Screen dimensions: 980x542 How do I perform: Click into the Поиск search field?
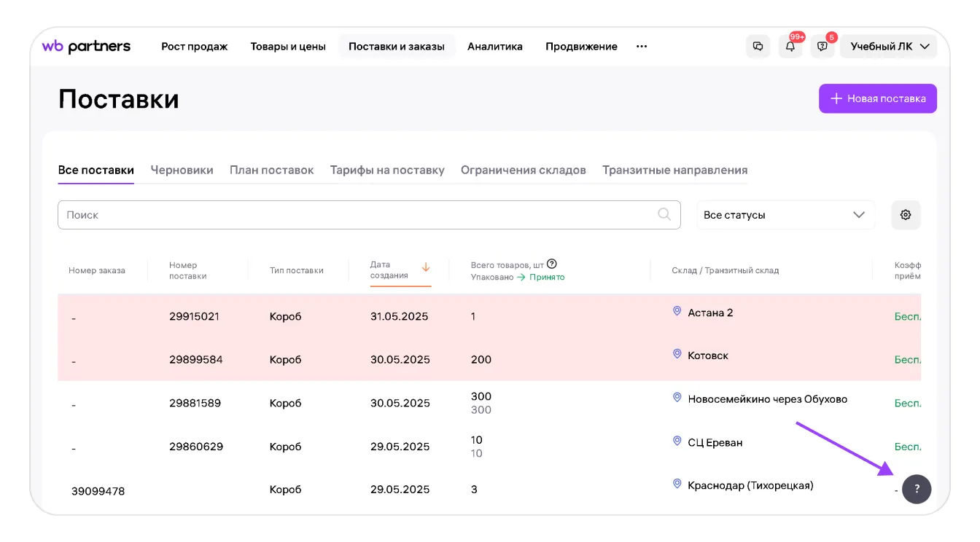coord(369,215)
